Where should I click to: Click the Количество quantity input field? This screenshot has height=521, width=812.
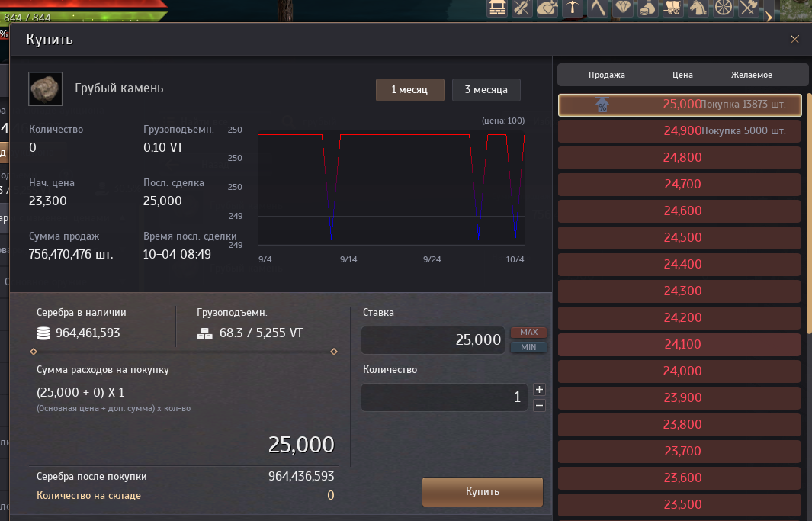coord(444,397)
